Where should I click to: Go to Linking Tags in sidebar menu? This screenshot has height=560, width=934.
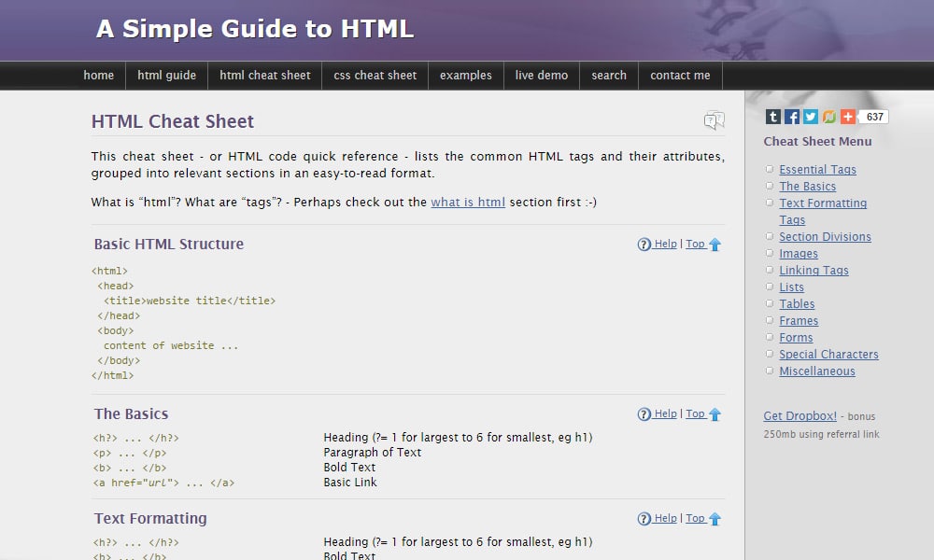814,270
